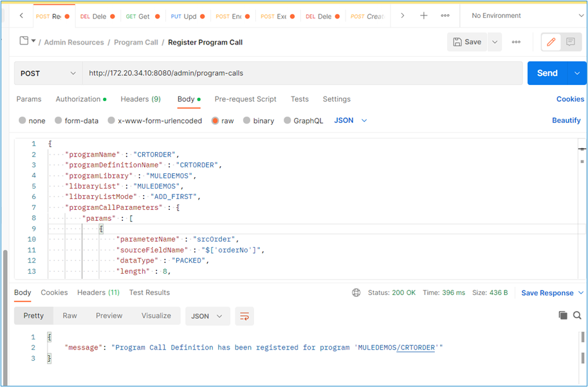Copy response body using the copy icon

click(563, 316)
